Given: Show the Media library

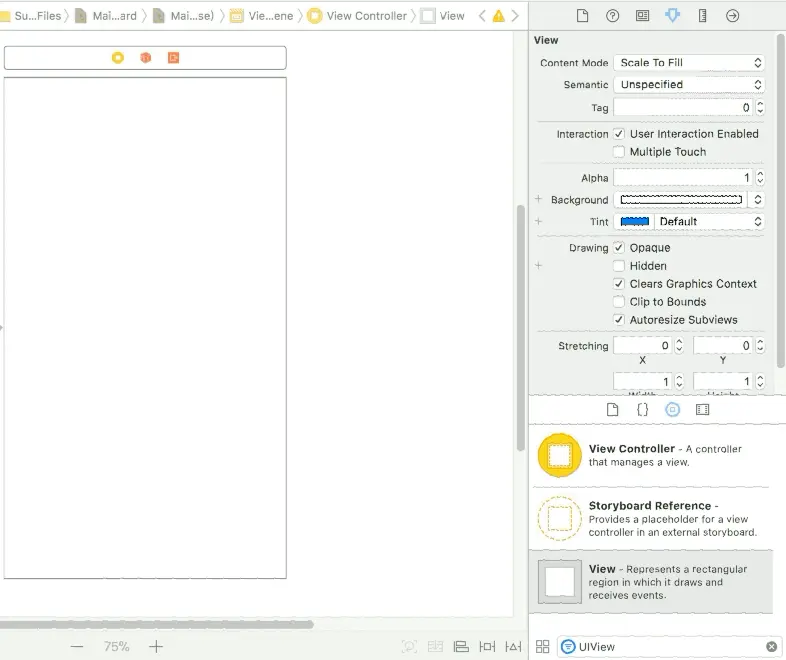Looking at the screenshot, I should point(702,410).
